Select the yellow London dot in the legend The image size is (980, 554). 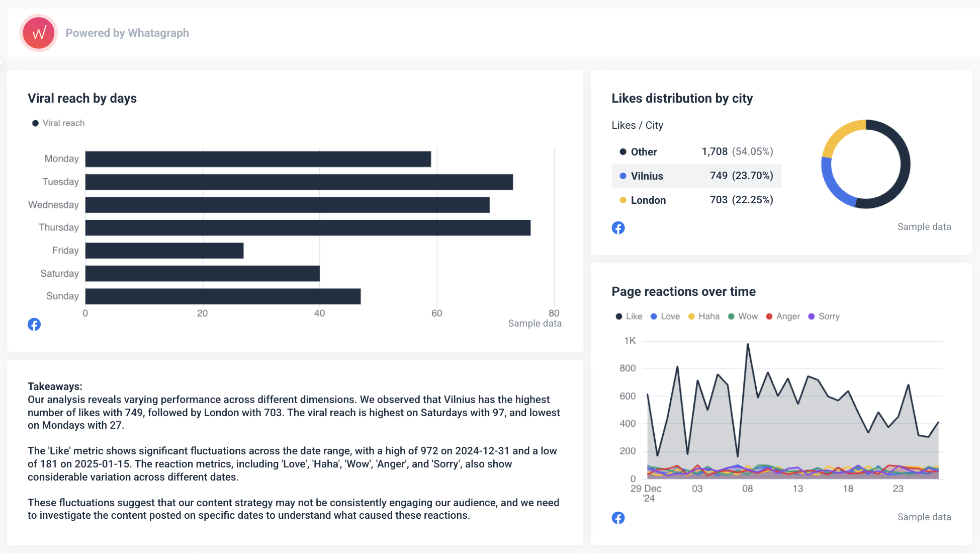pos(623,200)
